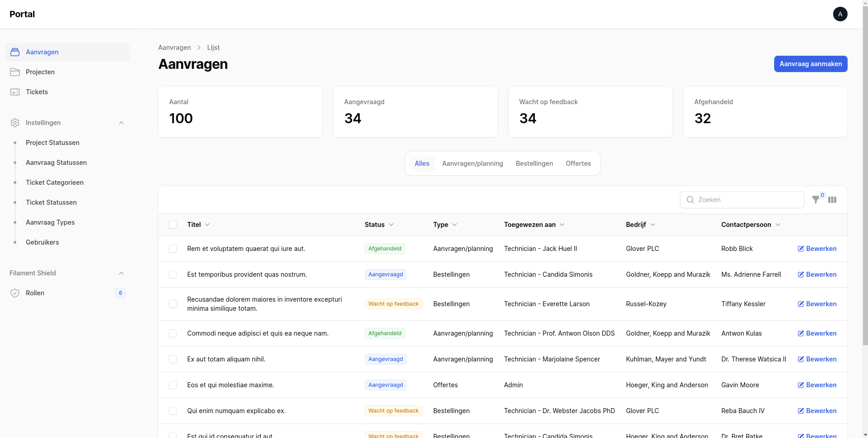This screenshot has width=868, height=438.
Task: Click Bewerken for Gavin Moore row
Action: point(817,385)
